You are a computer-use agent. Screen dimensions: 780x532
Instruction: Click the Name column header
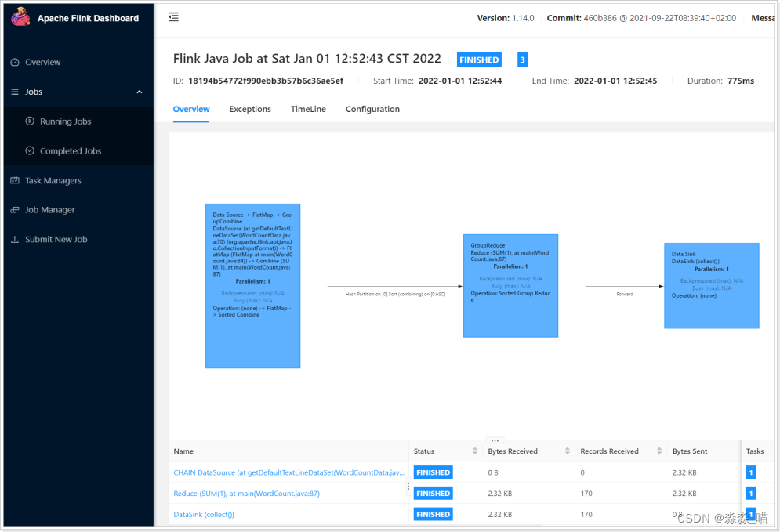[183, 451]
